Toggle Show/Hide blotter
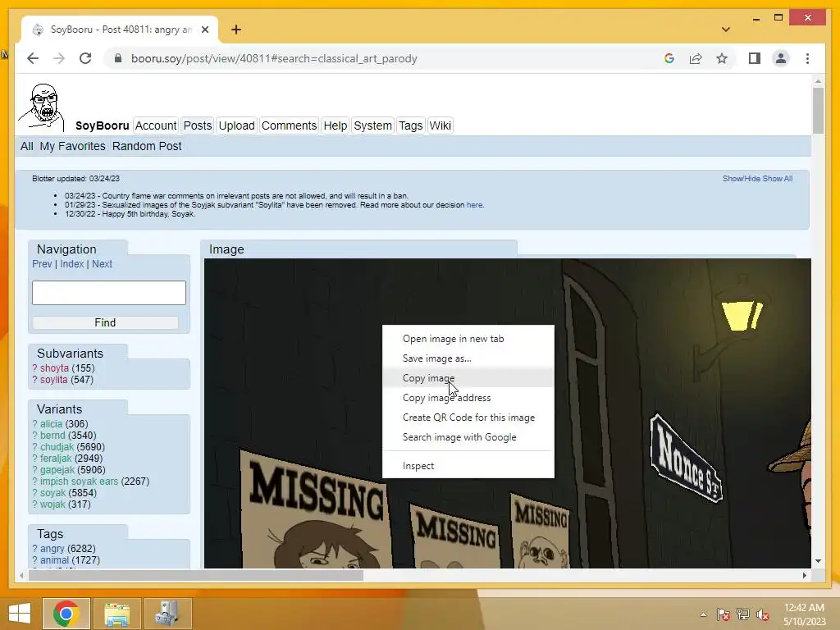The width and height of the screenshot is (840, 630). pyautogui.click(x=742, y=178)
